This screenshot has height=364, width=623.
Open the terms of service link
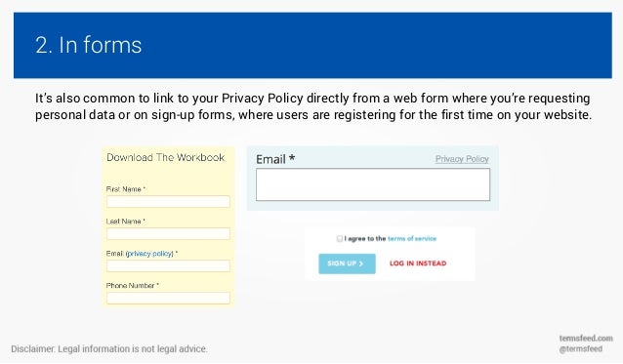point(412,238)
